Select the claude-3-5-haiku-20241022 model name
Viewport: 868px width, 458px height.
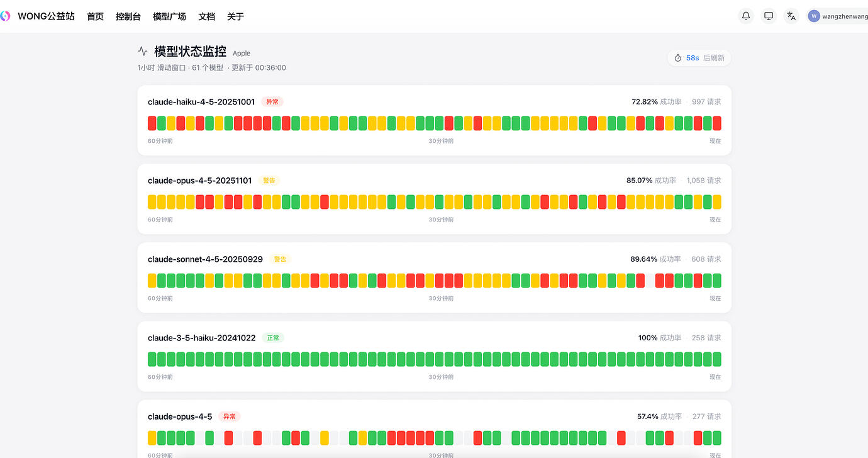pyautogui.click(x=202, y=338)
